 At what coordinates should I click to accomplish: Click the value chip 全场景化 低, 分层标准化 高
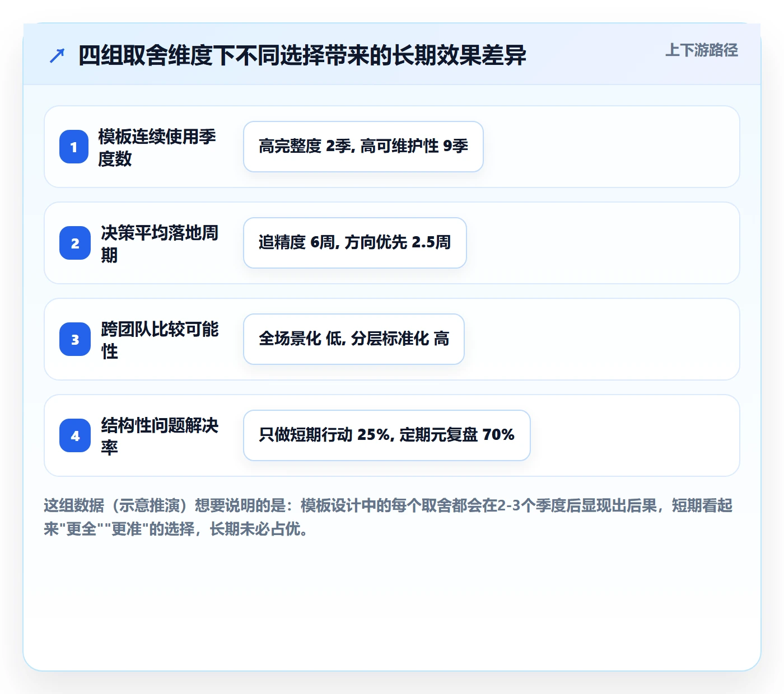[354, 339]
